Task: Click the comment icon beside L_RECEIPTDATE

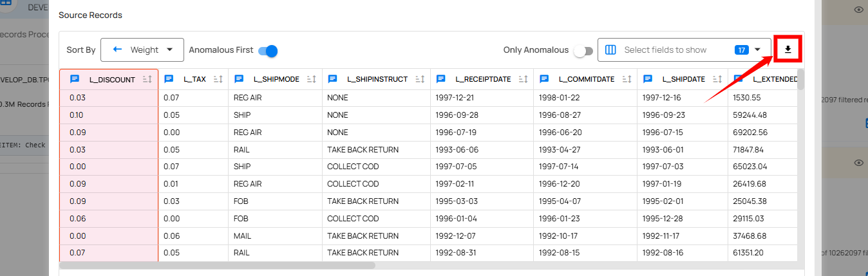Action: click(x=441, y=79)
